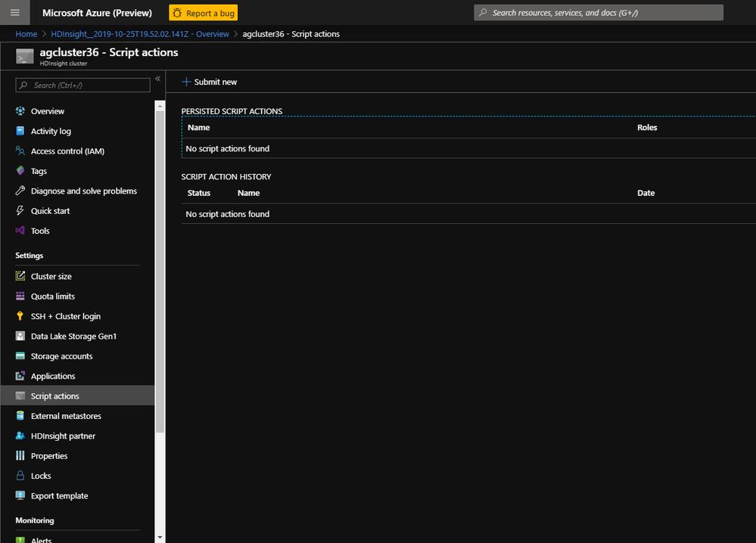The width and height of the screenshot is (756, 543).
Task: Click the Data Lake Storage Gen1 icon
Action: tap(20, 336)
